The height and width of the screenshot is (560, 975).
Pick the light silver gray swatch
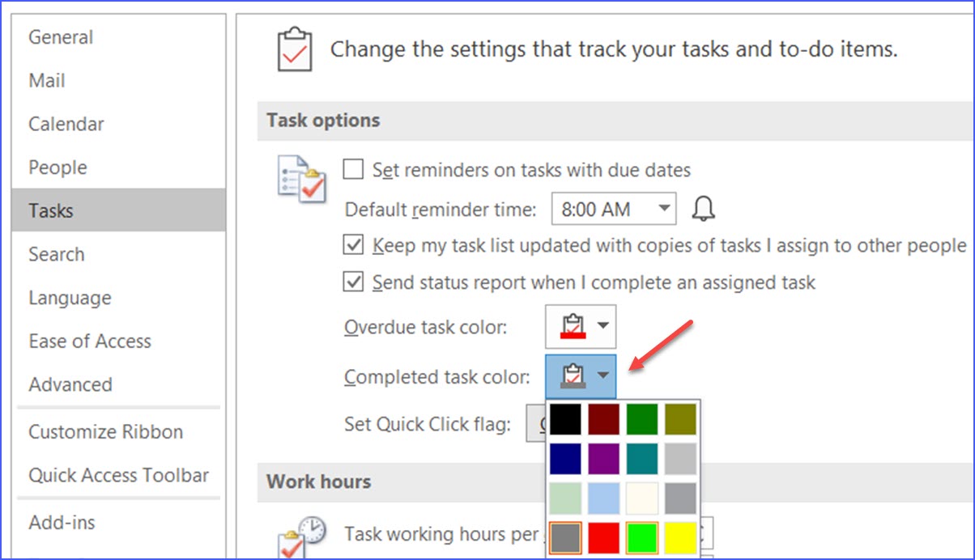tap(680, 459)
